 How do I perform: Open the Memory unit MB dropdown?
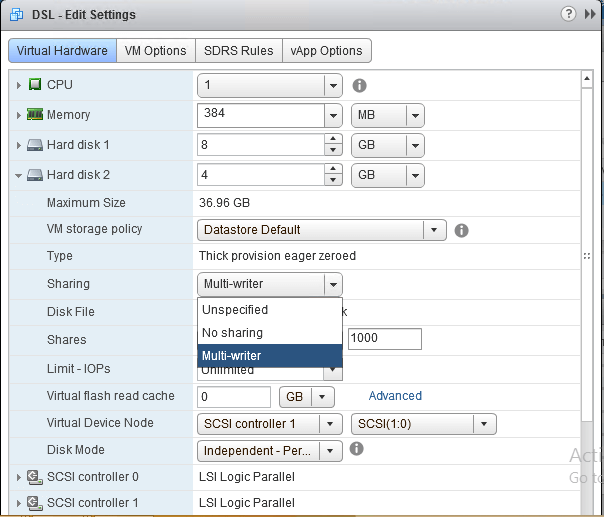[415, 115]
